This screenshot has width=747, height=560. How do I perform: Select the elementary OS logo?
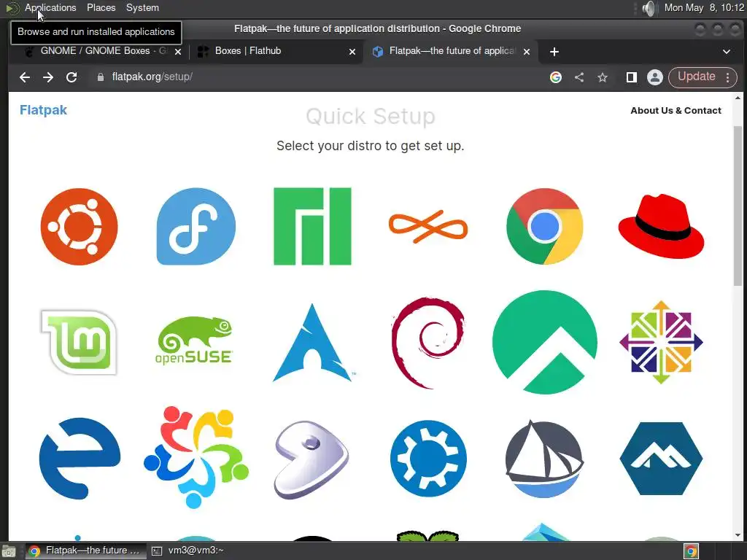pos(80,459)
